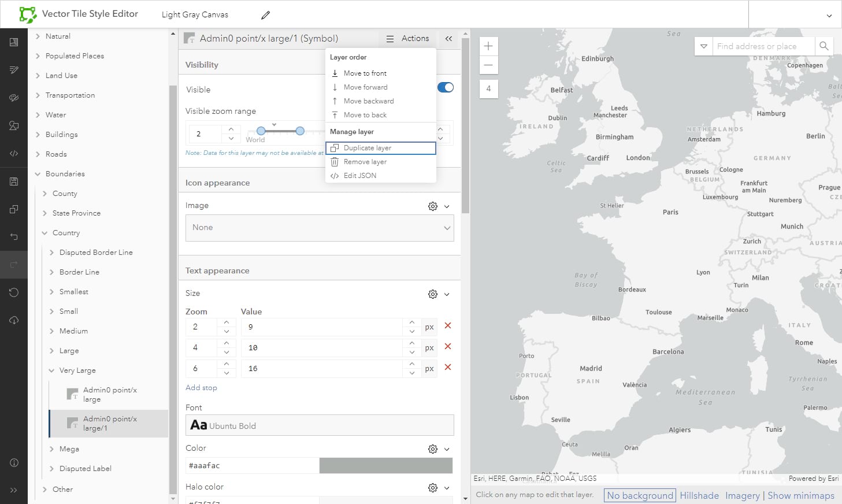Zoom out on the map
Image resolution: width=842 pixels, height=504 pixels.
pos(488,65)
